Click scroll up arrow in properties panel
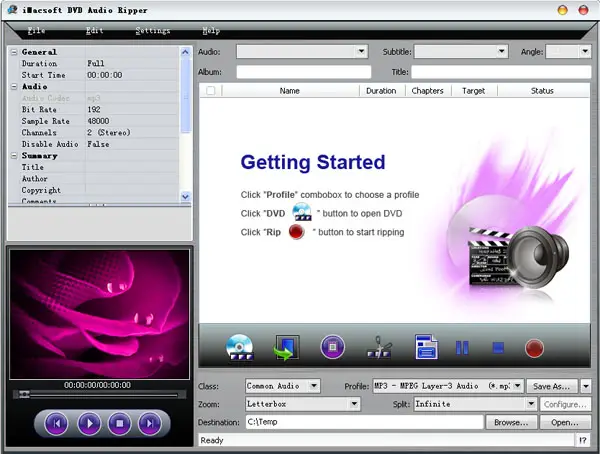This screenshot has width=600, height=454. [185, 52]
